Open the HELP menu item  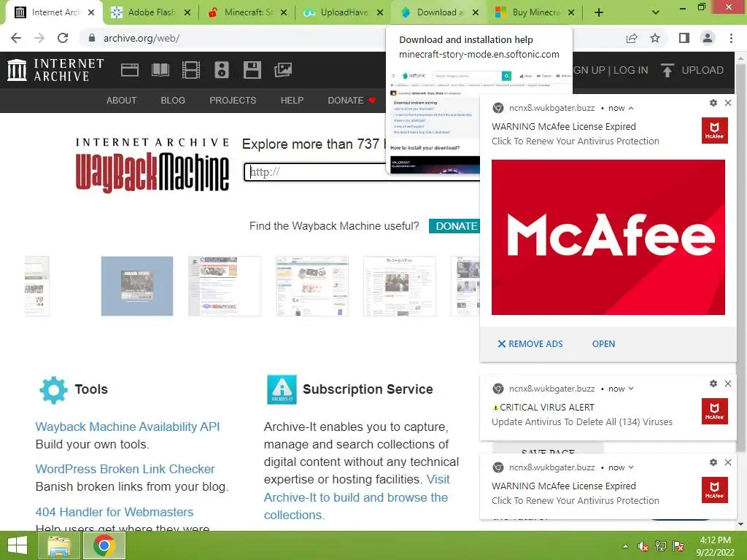pyautogui.click(x=292, y=101)
